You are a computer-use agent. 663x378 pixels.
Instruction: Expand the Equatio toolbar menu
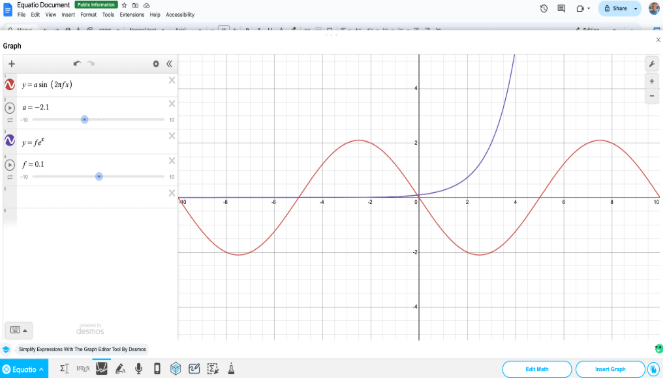41,369
